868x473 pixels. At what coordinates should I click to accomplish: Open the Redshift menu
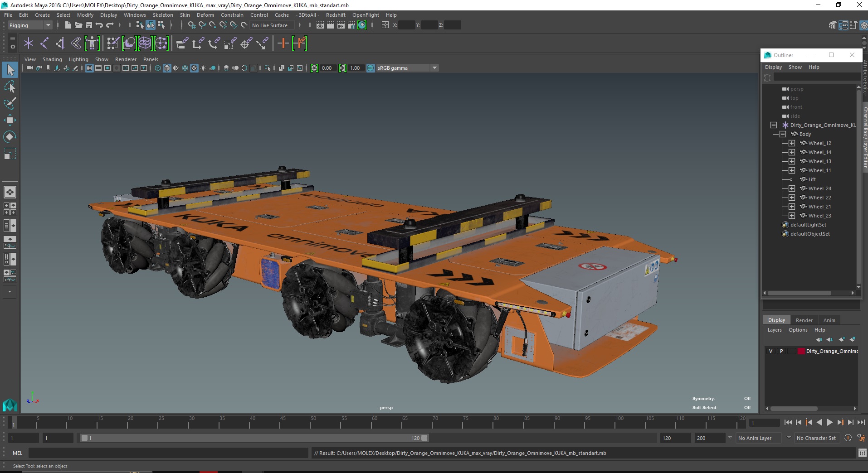tap(336, 15)
